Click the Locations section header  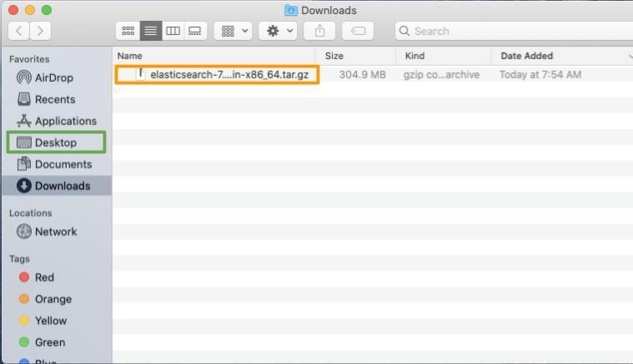click(31, 213)
